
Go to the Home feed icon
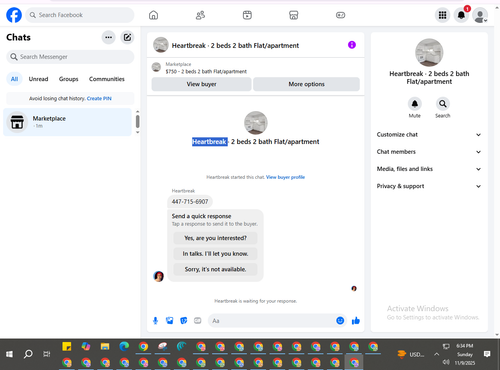[153, 15]
